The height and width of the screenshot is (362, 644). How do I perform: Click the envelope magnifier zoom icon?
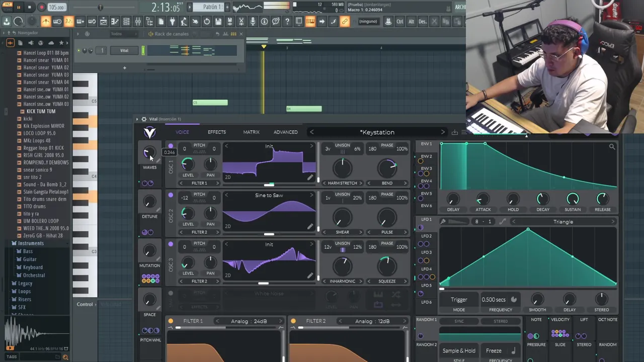tap(612, 147)
